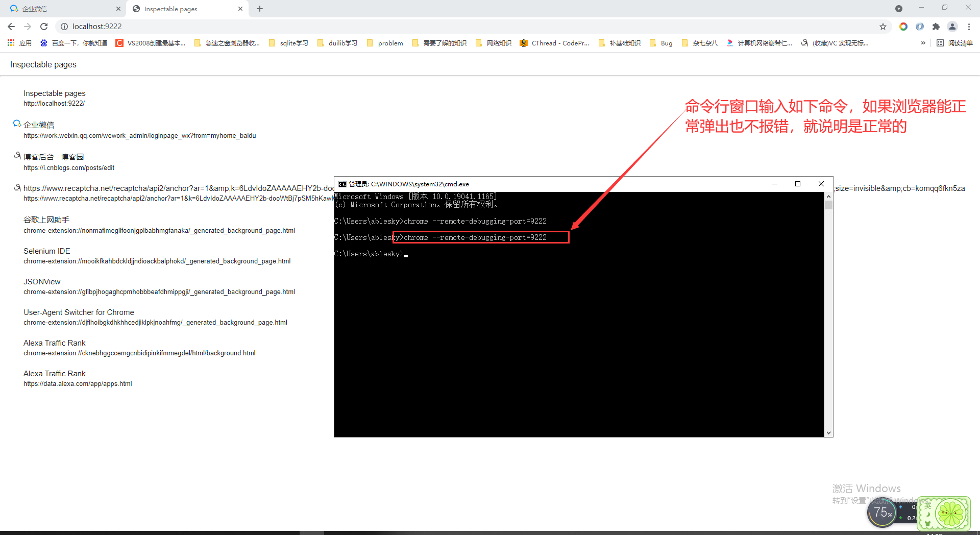Click the 博客园 favicon in page list
The image size is (980, 535).
click(17, 156)
